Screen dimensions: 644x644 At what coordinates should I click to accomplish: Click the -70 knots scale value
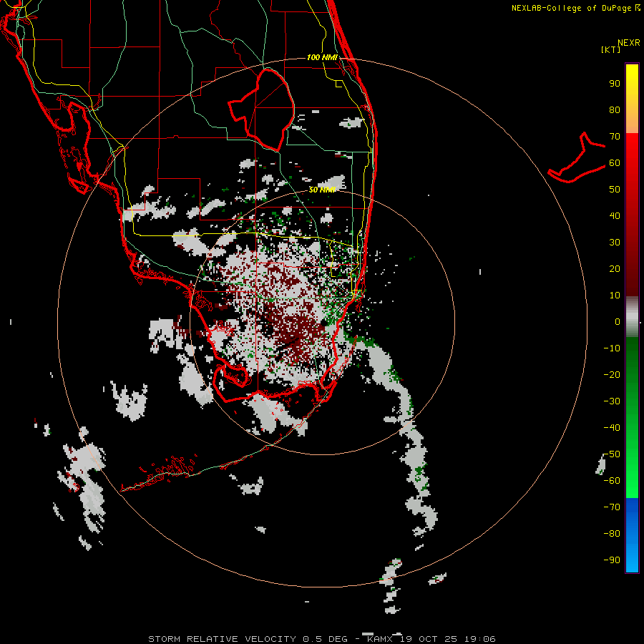coord(612,507)
